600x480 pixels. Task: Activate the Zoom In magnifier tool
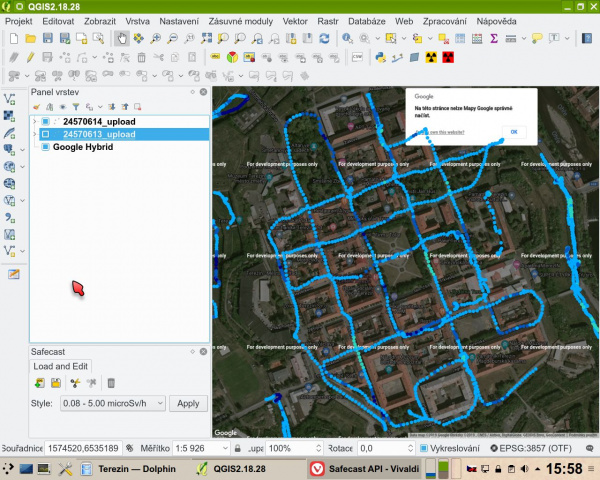pos(155,38)
